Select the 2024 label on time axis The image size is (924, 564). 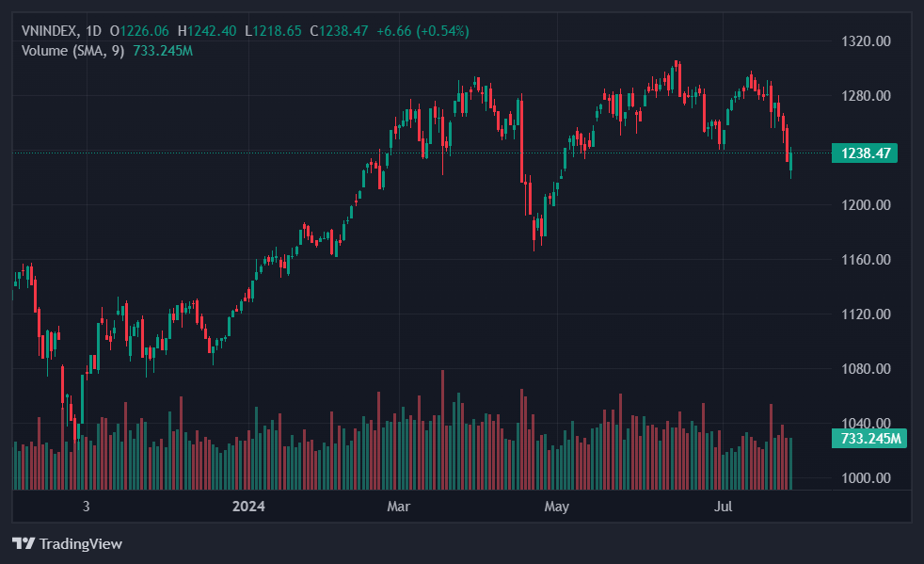pyautogui.click(x=248, y=508)
